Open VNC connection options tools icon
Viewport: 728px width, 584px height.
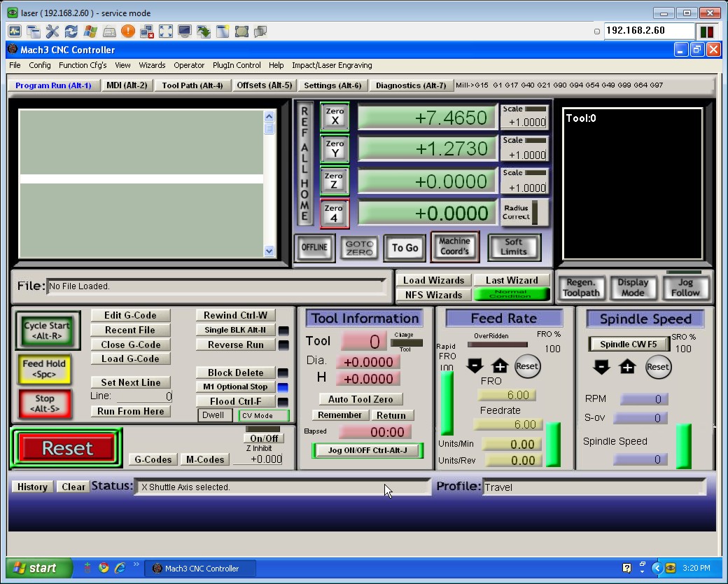52,32
